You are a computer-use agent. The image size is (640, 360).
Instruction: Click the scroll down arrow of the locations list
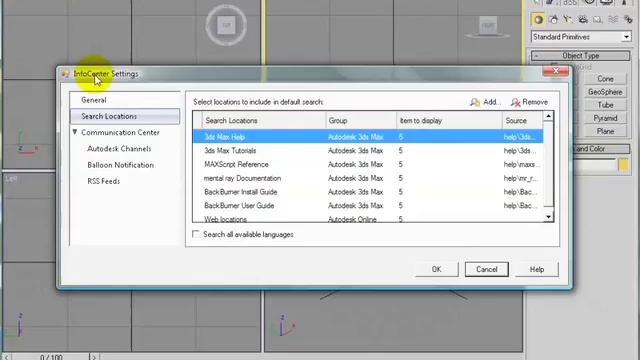pyautogui.click(x=548, y=217)
